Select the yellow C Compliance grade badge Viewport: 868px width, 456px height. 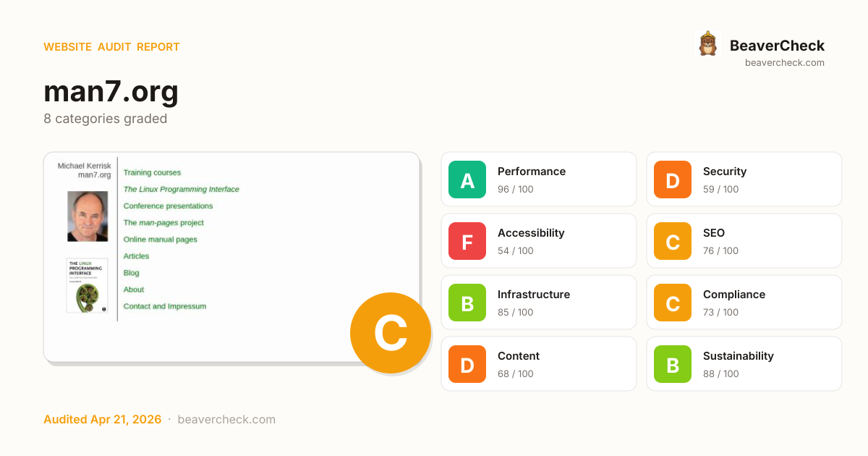click(673, 303)
